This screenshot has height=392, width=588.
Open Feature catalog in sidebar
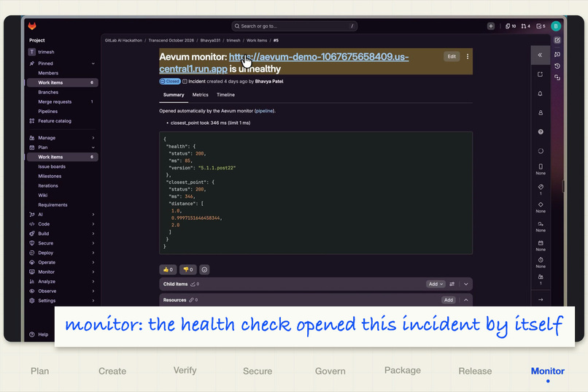(x=55, y=121)
